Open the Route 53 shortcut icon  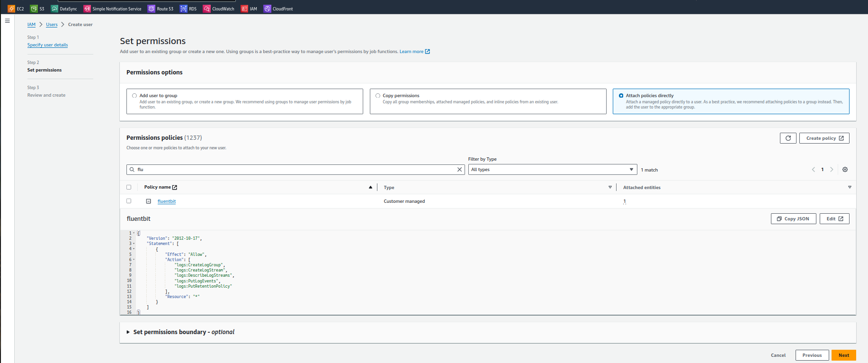tap(152, 9)
